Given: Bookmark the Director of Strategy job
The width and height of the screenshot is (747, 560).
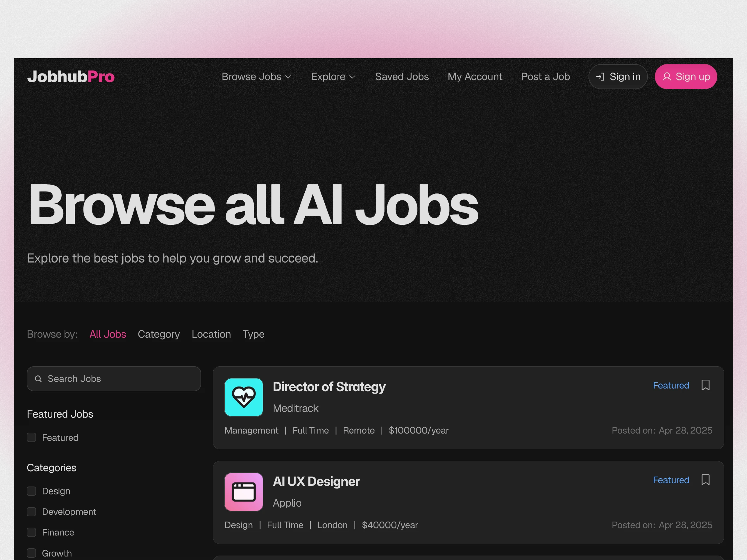Looking at the screenshot, I should [705, 385].
